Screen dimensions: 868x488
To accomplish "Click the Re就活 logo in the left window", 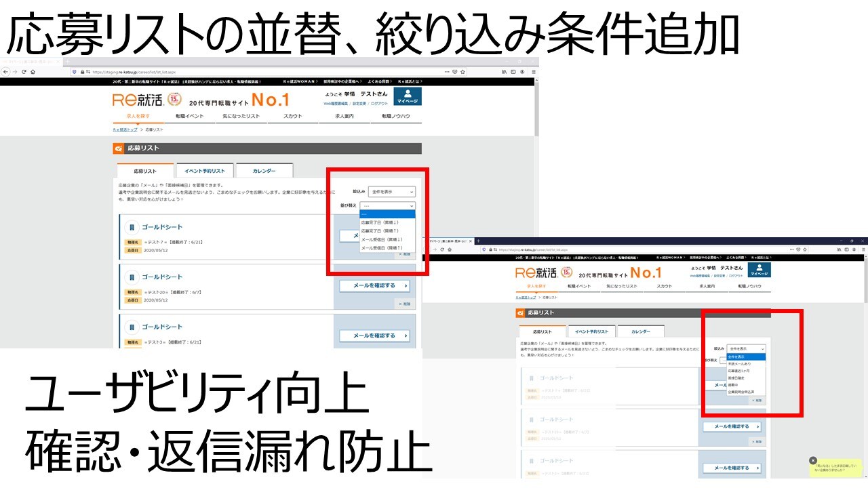I will [x=138, y=100].
